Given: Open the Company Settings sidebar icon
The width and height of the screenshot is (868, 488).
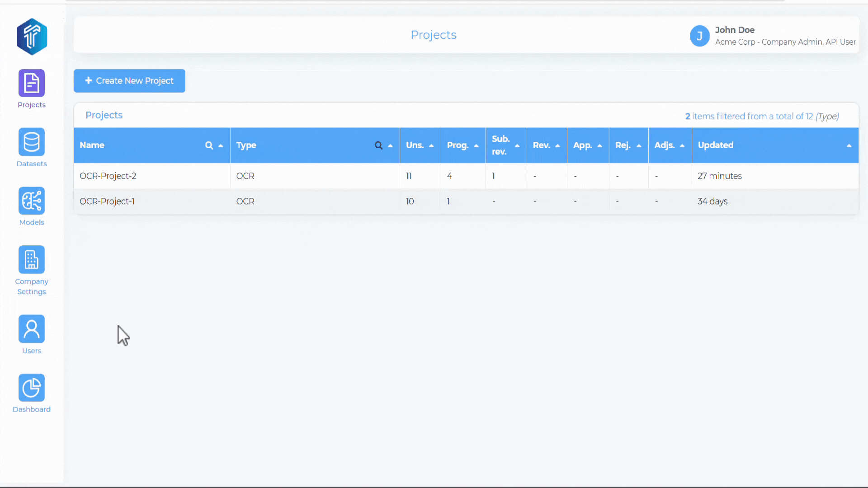Looking at the screenshot, I should coord(32,259).
